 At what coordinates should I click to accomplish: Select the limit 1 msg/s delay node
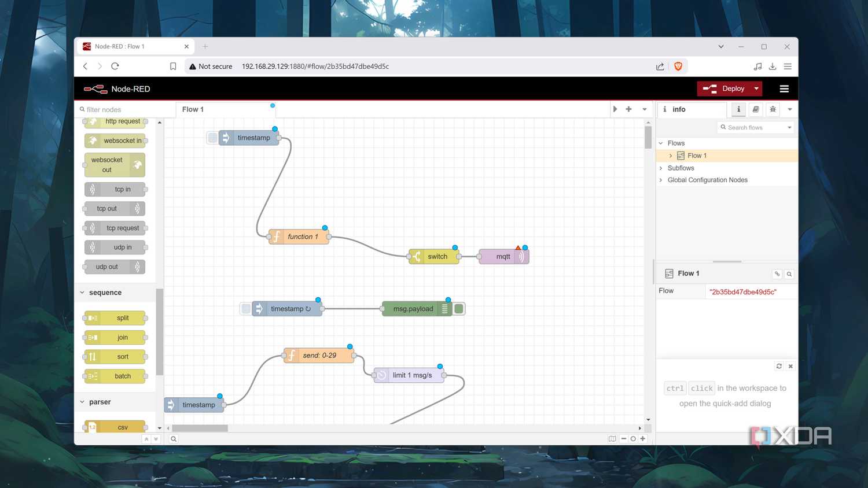(x=409, y=375)
